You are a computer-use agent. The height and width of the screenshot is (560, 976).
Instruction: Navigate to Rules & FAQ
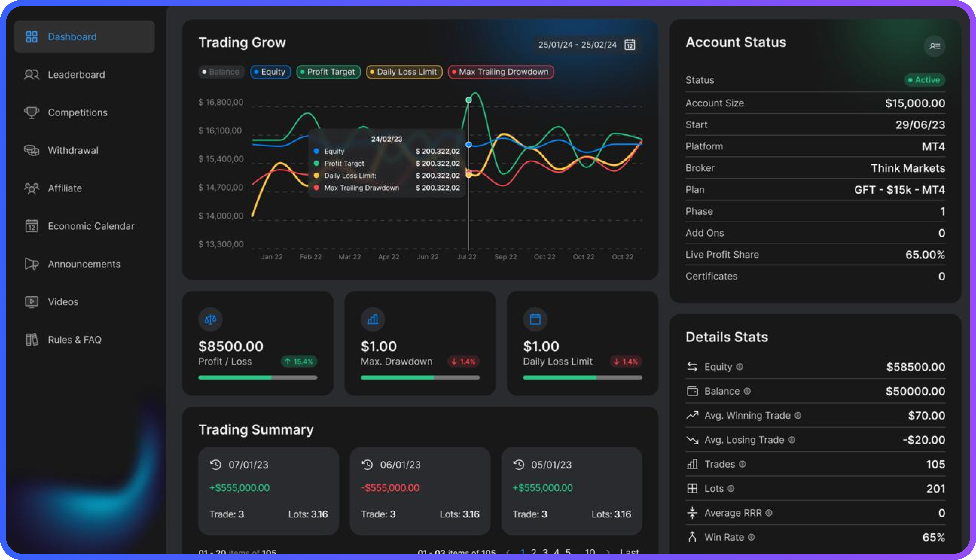point(74,340)
